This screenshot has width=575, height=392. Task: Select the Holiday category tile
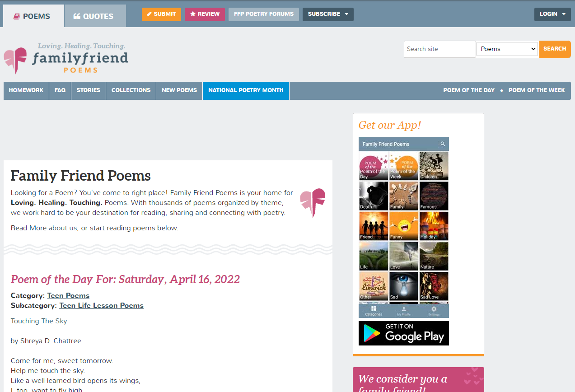pyautogui.click(x=434, y=226)
